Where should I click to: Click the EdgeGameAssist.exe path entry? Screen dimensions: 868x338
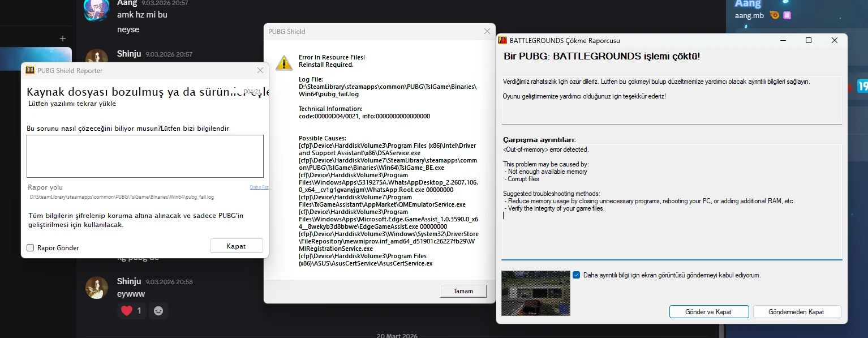[389, 219]
